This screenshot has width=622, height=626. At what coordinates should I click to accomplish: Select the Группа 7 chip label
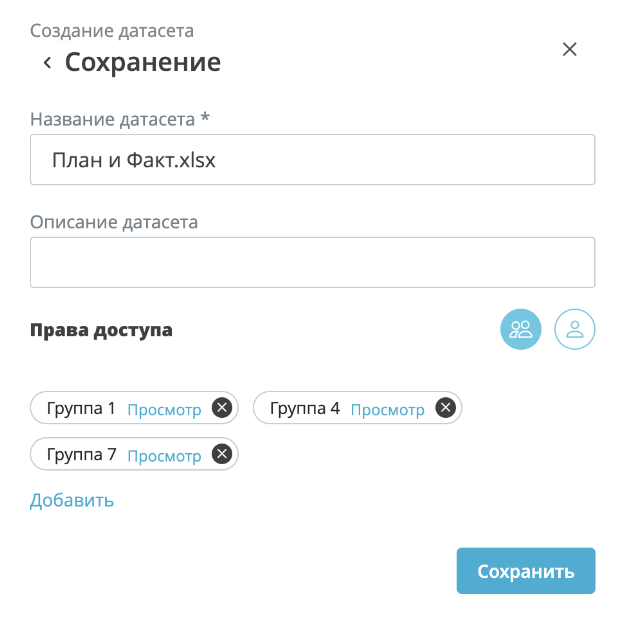[x=82, y=455]
